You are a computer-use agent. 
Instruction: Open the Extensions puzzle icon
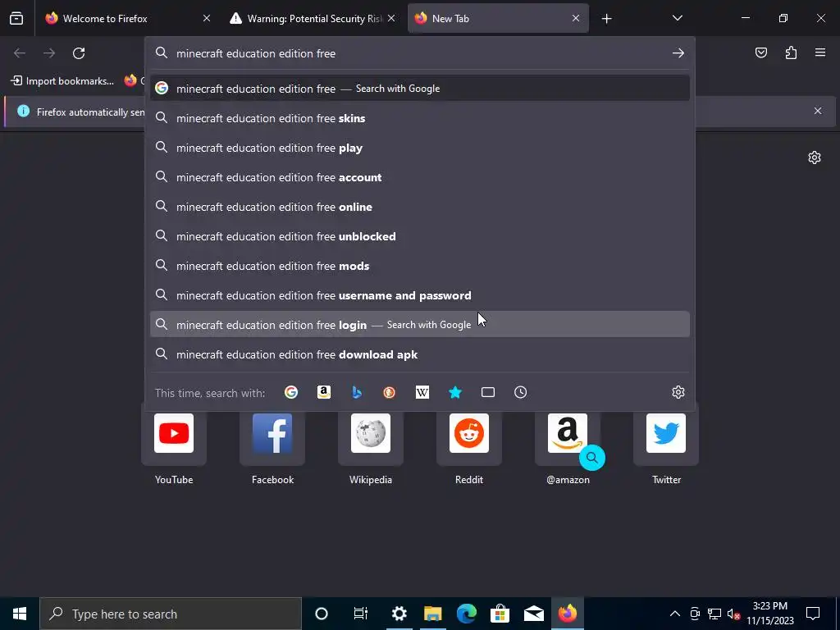(791, 52)
